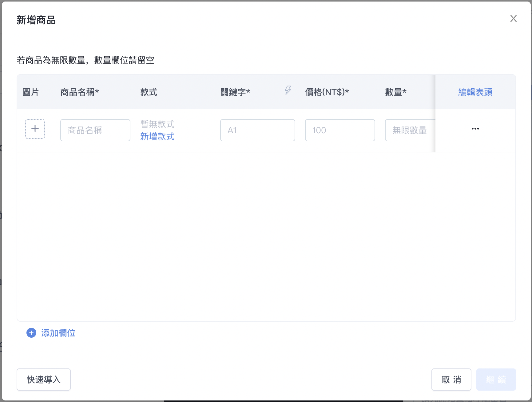Open the three-dot row options menu
532x402 pixels.
475,129
